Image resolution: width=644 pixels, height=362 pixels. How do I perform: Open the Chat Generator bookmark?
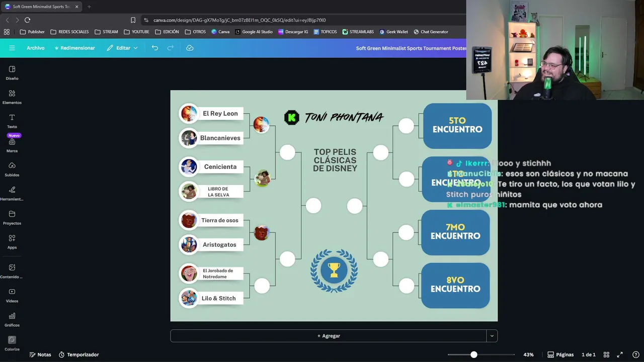point(431,32)
